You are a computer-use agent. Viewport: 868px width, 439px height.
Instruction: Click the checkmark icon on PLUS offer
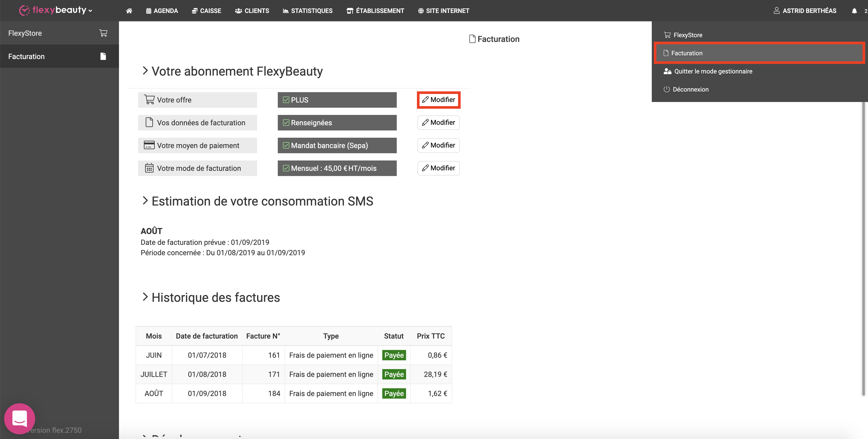tap(286, 100)
